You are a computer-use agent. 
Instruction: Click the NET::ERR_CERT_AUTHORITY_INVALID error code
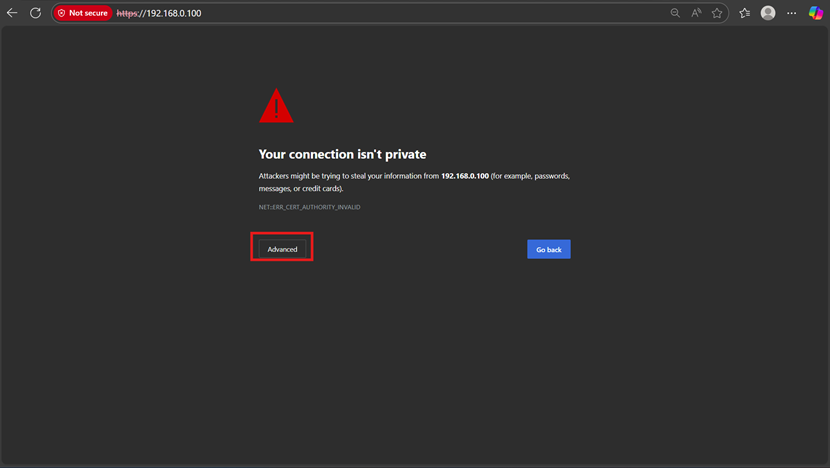[x=309, y=207]
